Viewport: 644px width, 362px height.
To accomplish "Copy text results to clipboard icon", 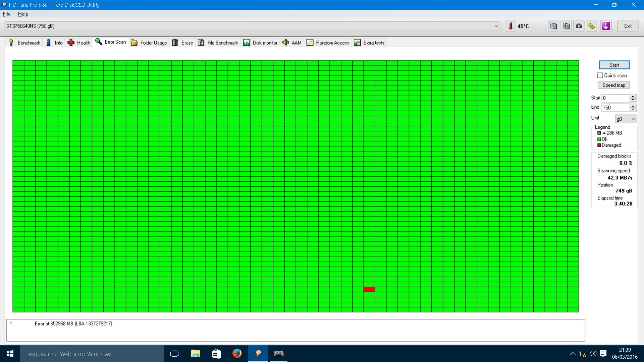I will [x=553, y=26].
